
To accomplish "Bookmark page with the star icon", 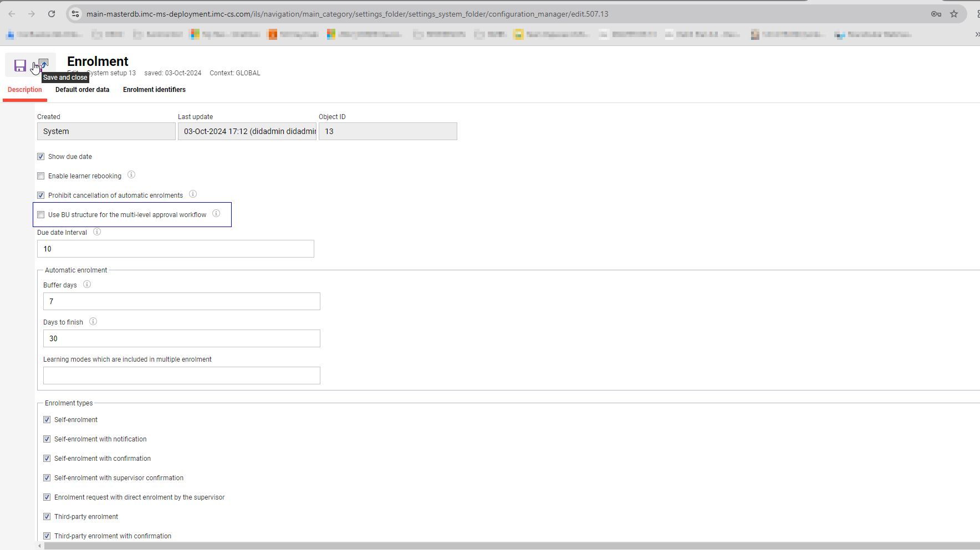I will click(954, 14).
